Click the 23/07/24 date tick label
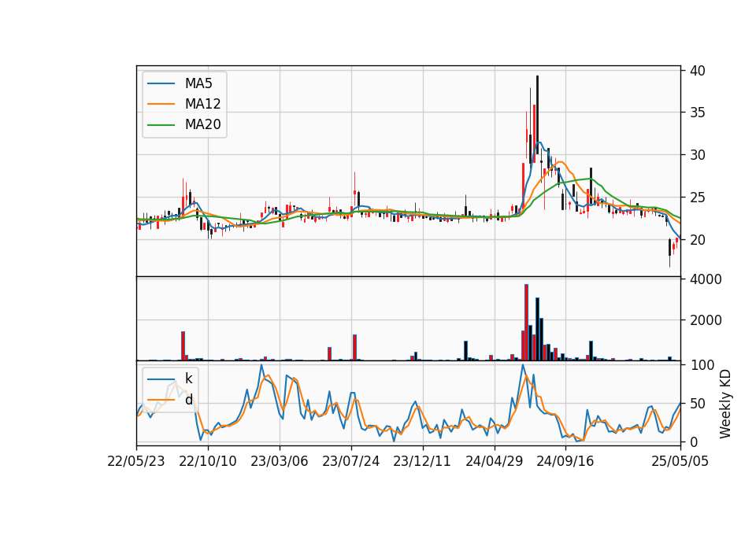756x543 pixels. tap(351, 461)
